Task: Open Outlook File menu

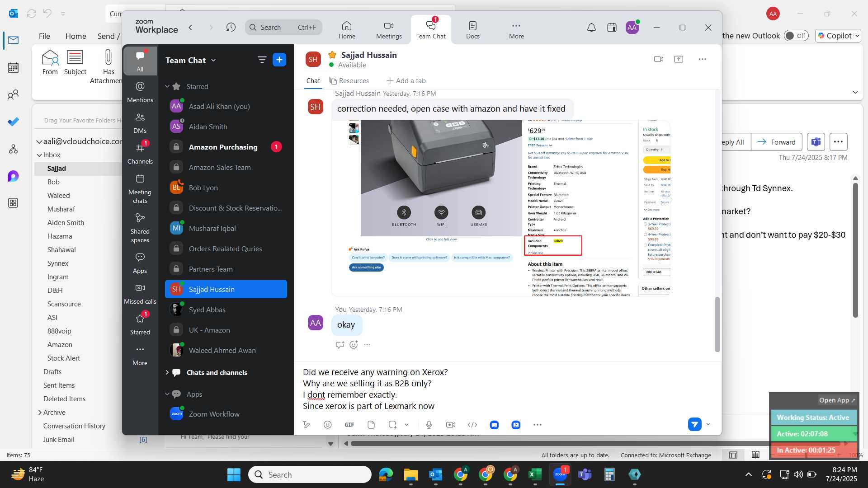Action: tap(44, 36)
